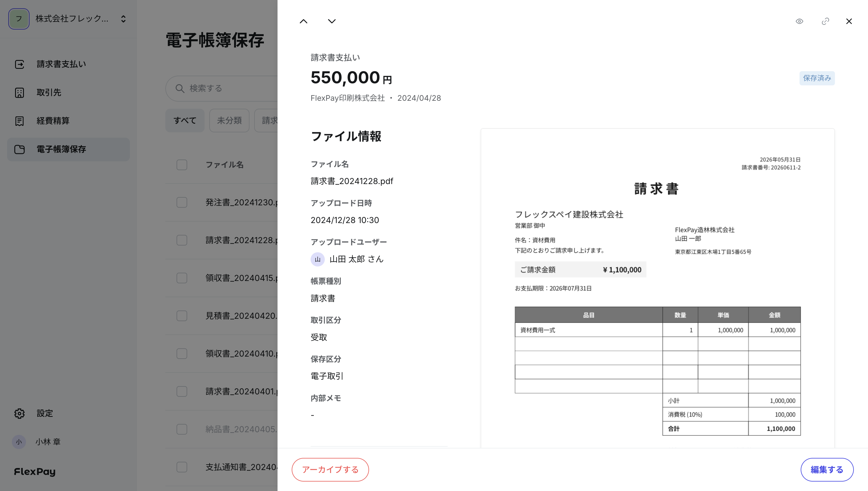Click the FlexPay logo
The image size is (868, 491).
pos(35,472)
